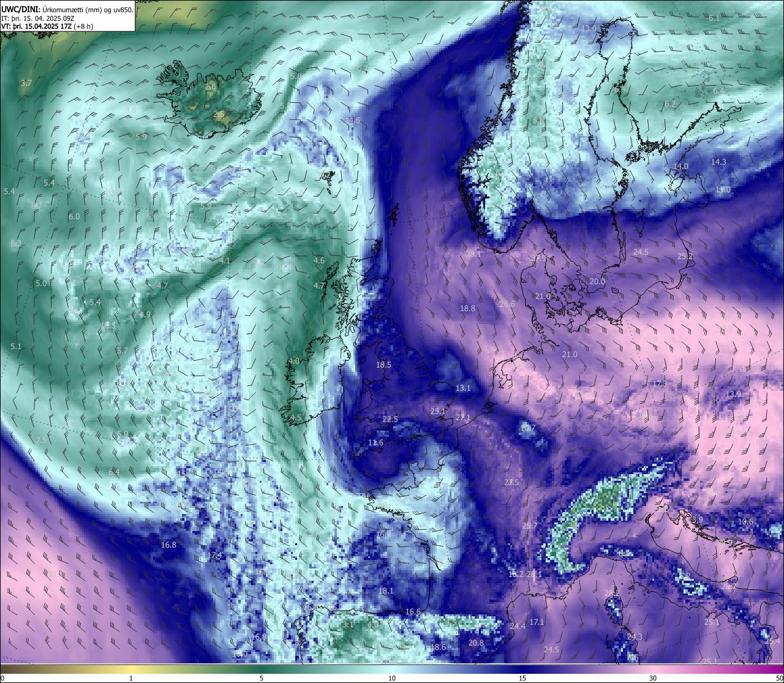Click the '22.5' value on the map

click(390, 420)
